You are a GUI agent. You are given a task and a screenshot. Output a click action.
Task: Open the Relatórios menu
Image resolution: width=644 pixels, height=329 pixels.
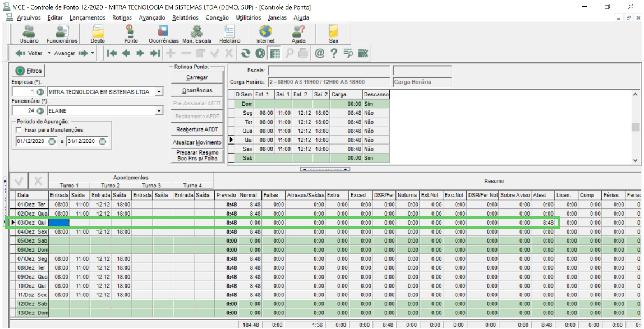click(185, 17)
